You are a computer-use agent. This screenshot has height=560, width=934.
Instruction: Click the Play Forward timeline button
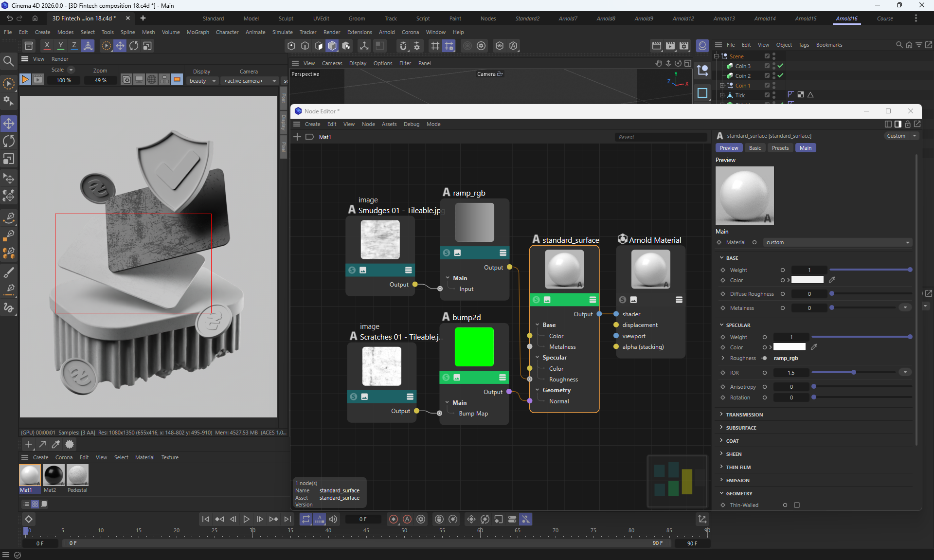[x=246, y=520]
